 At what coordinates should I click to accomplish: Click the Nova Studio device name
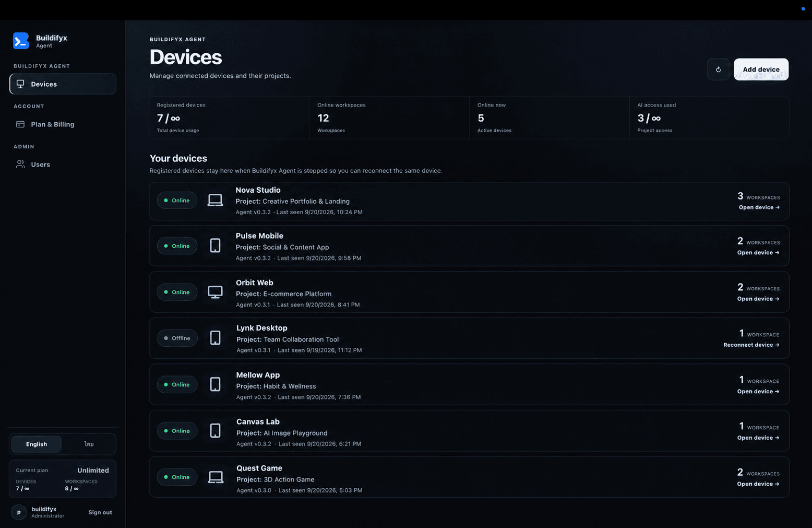pyautogui.click(x=258, y=190)
